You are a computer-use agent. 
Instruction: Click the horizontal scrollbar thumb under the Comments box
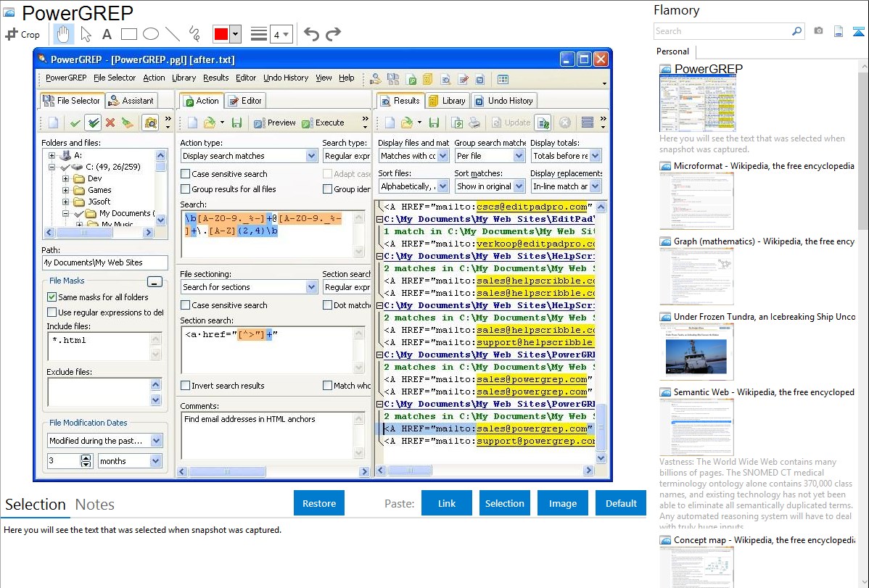coord(226,471)
